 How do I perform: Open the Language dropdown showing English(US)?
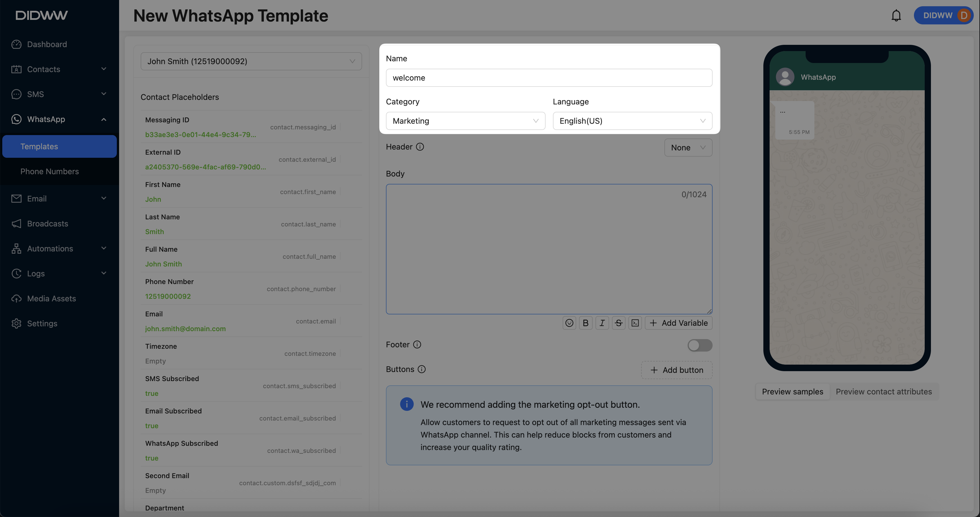(x=632, y=121)
